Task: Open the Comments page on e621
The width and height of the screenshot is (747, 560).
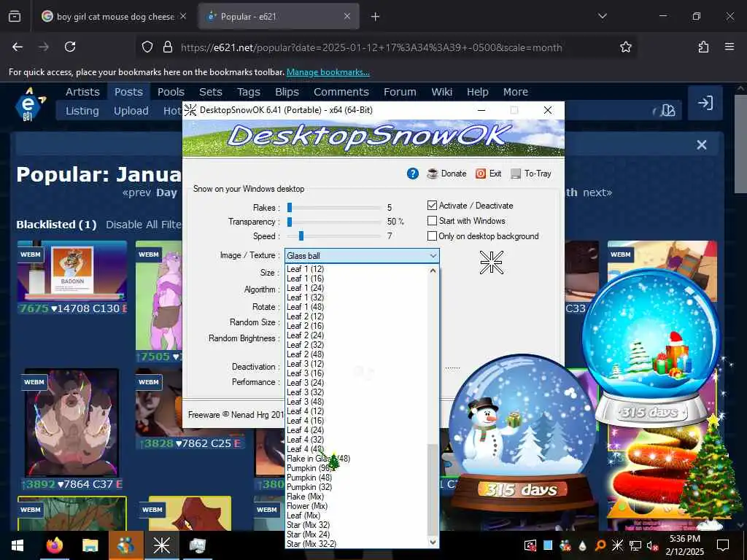Action: pos(341,92)
